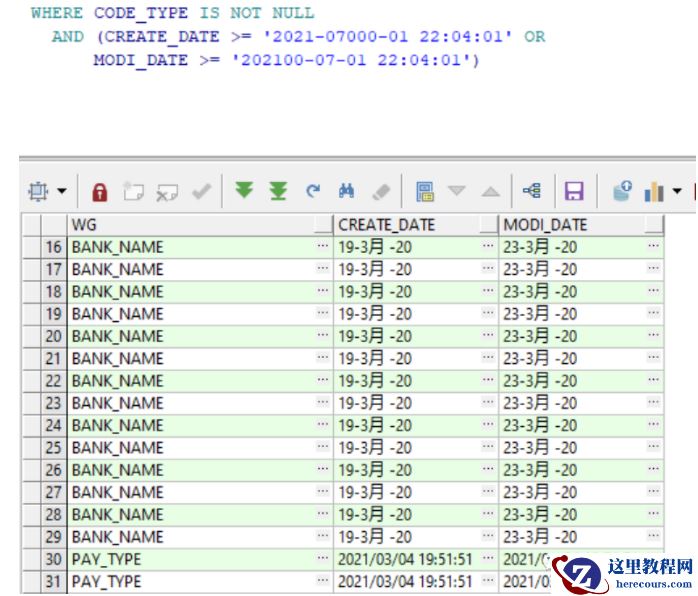The width and height of the screenshot is (698, 596).
Task: Click 2021/03/04 19:51:51 in row 30
Action: tap(405, 560)
